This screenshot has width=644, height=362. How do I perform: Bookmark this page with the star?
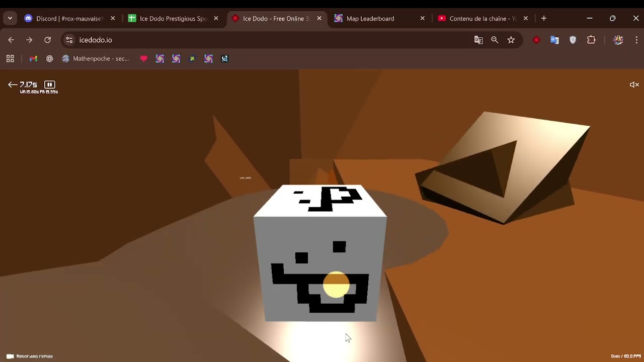pyautogui.click(x=511, y=40)
